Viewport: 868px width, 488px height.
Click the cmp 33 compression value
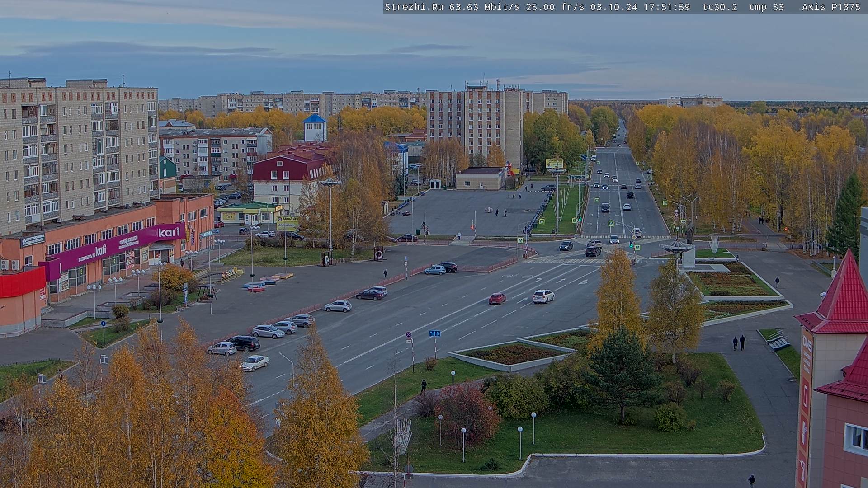pyautogui.click(x=766, y=7)
